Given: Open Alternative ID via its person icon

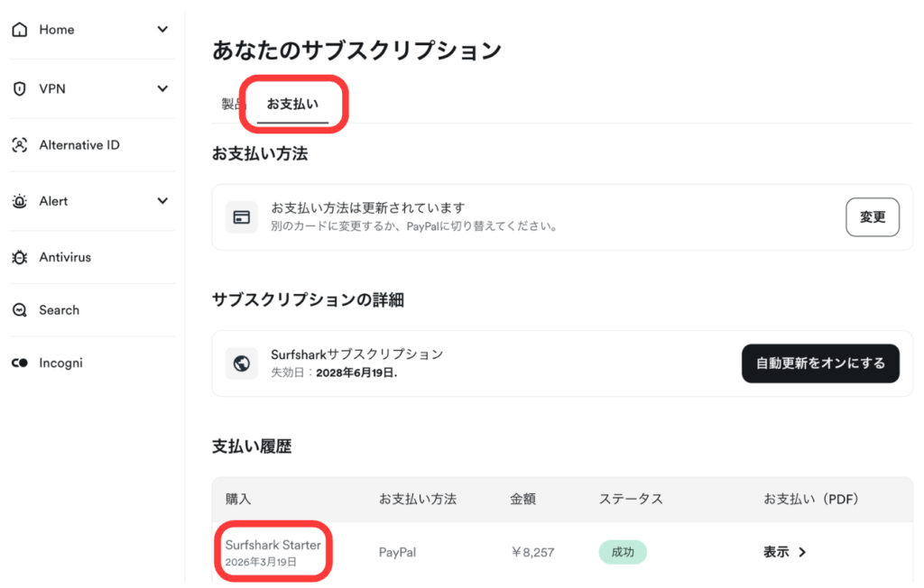Looking at the screenshot, I should click(20, 145).
